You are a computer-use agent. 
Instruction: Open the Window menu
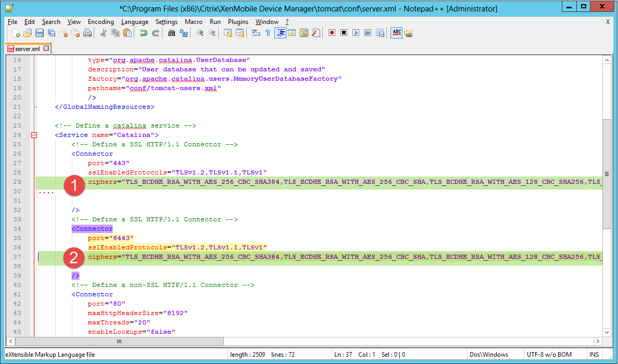point(267,22)
